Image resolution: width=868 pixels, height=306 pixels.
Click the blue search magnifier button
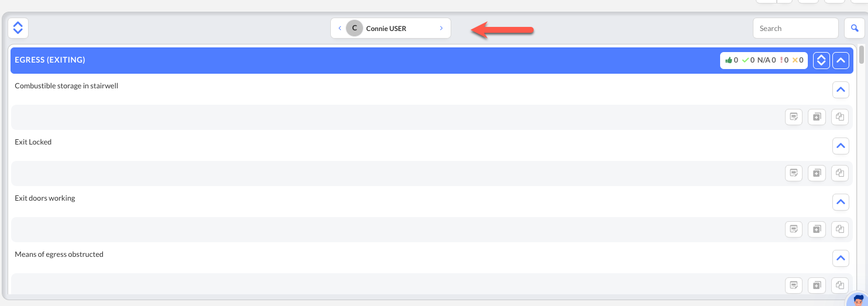click(x=854, y=28)
